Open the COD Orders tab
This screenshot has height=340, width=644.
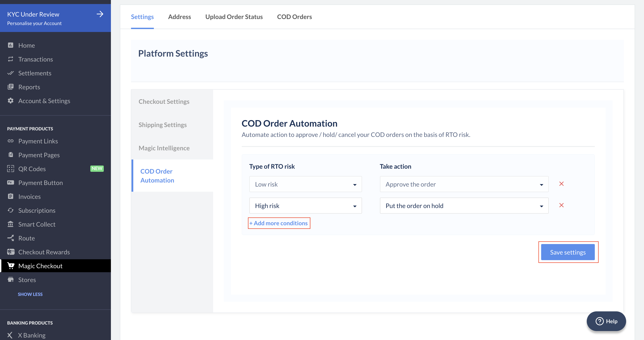pyautogui.click(x=294, y=17)
